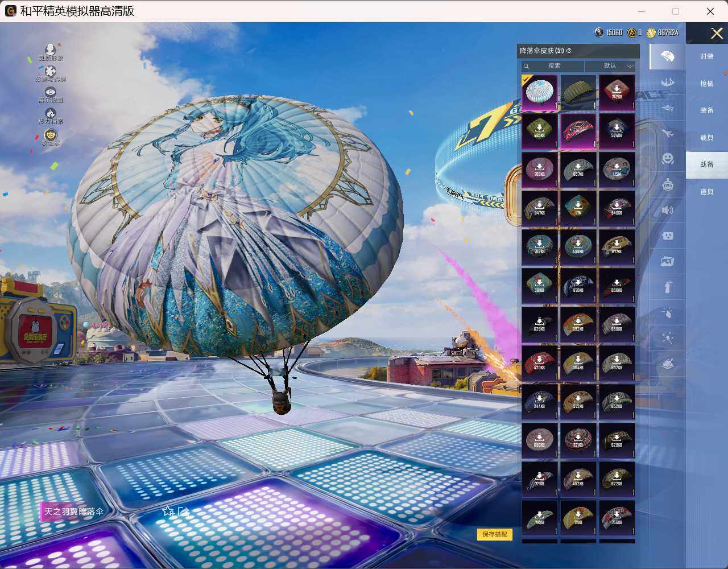Select the magic-wand effects sidebar icon
The image size is (728, 569).
point(667,338)
